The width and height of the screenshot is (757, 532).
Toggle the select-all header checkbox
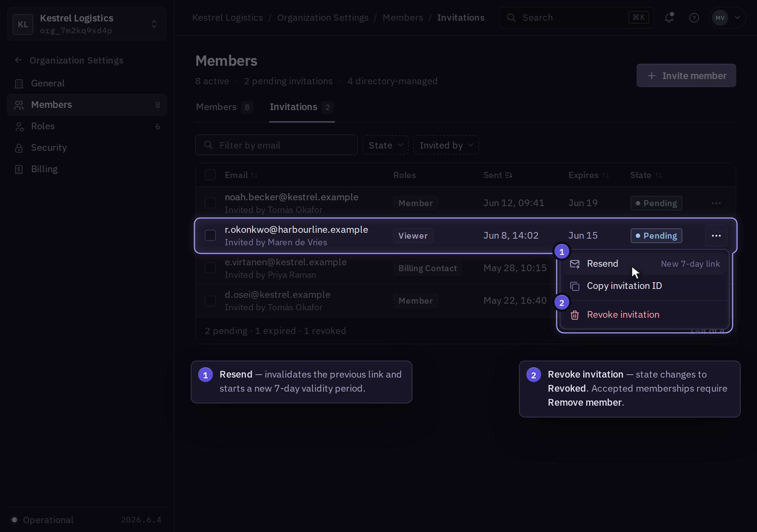210,175
